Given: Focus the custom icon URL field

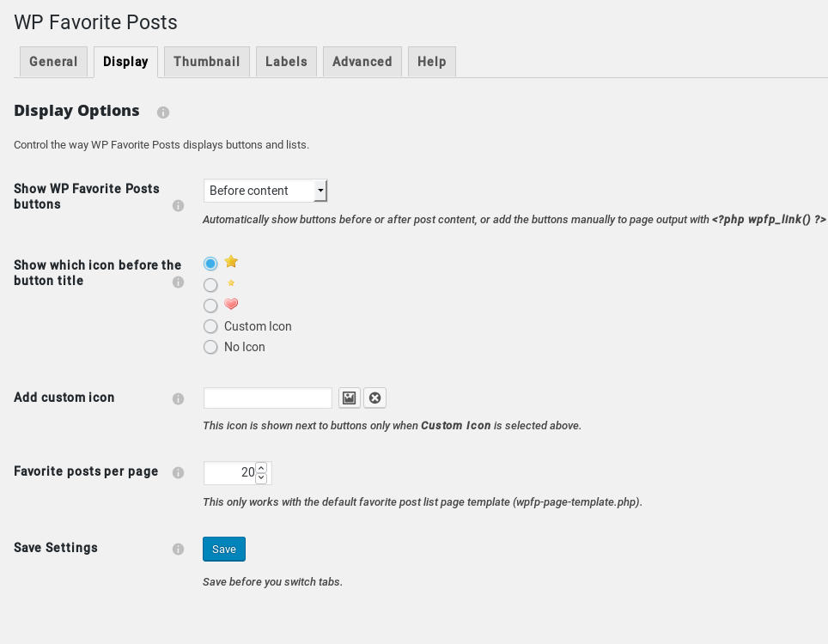Looking at the screenshot, I should coord(268,398).
